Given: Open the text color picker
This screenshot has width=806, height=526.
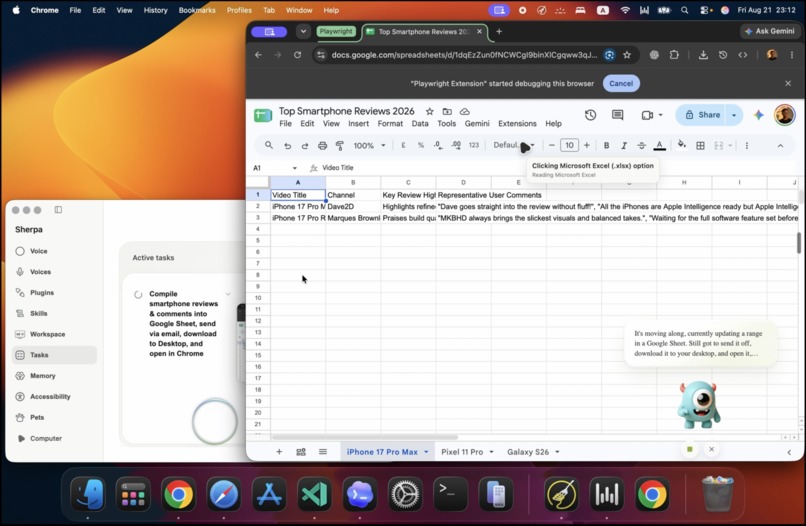Looking at the screenshot, I should (660, 146).
